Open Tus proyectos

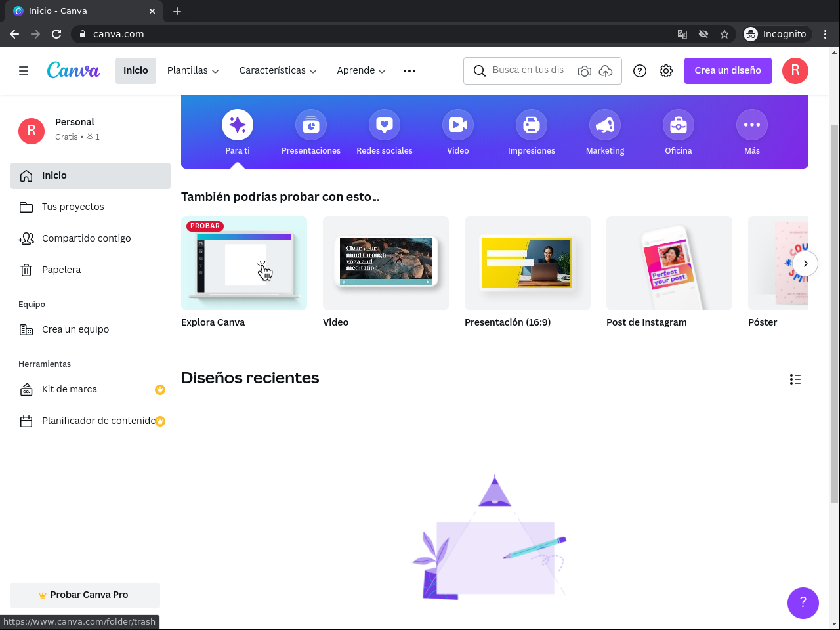(91, 207)
